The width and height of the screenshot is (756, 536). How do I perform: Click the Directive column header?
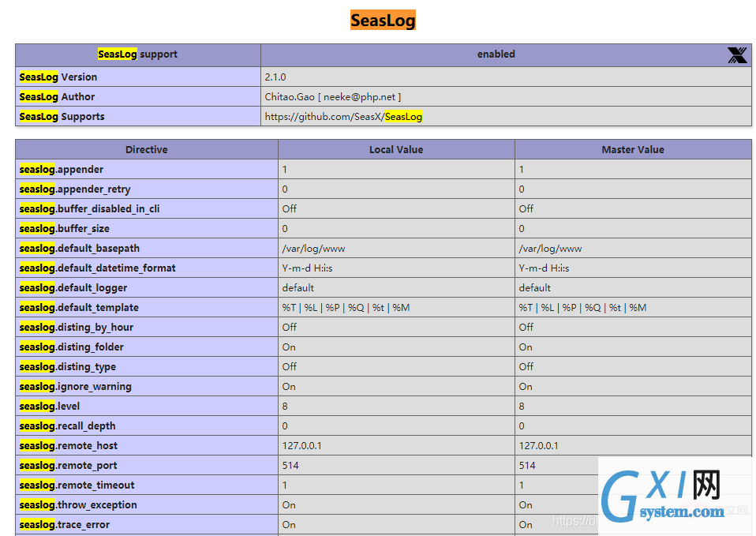[147, 149]
